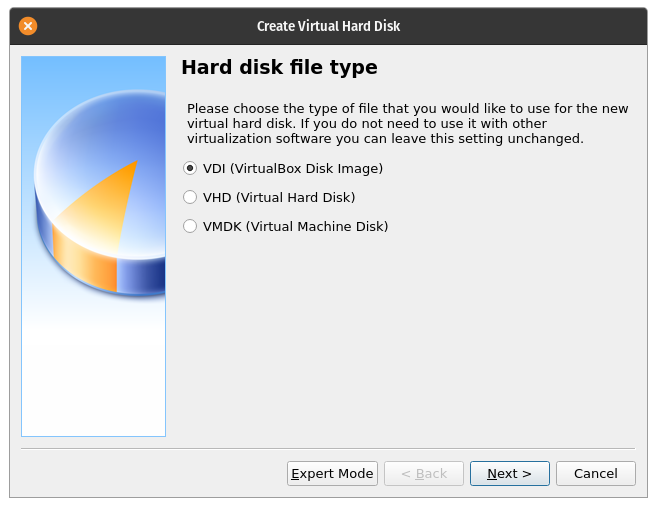Close the dialog with the orange X
The height and width of the screenshot is (507, 657).
(28, 26)
